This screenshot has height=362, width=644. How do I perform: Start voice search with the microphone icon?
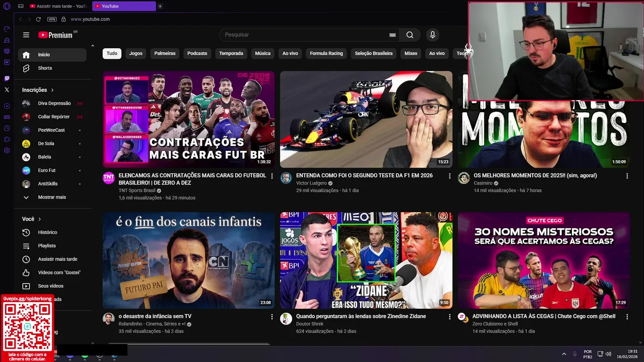point(432,35)
